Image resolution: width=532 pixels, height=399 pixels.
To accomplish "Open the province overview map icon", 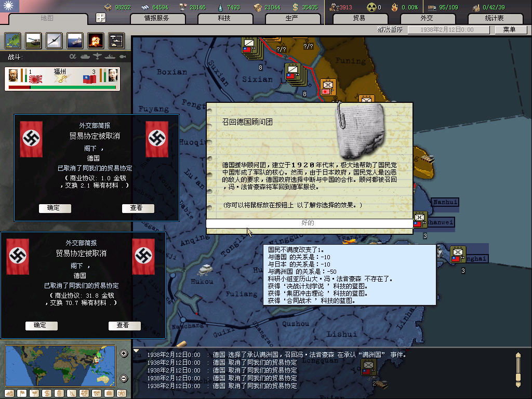I will click(12, 41).
